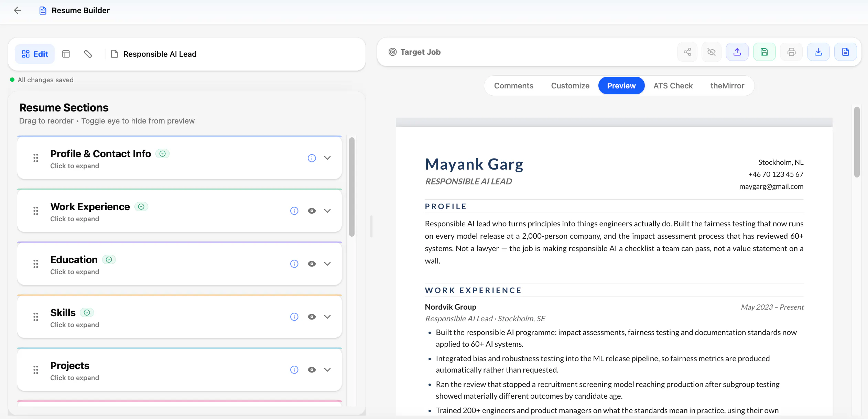
Task: Click the download icon button
Action: 818,52
